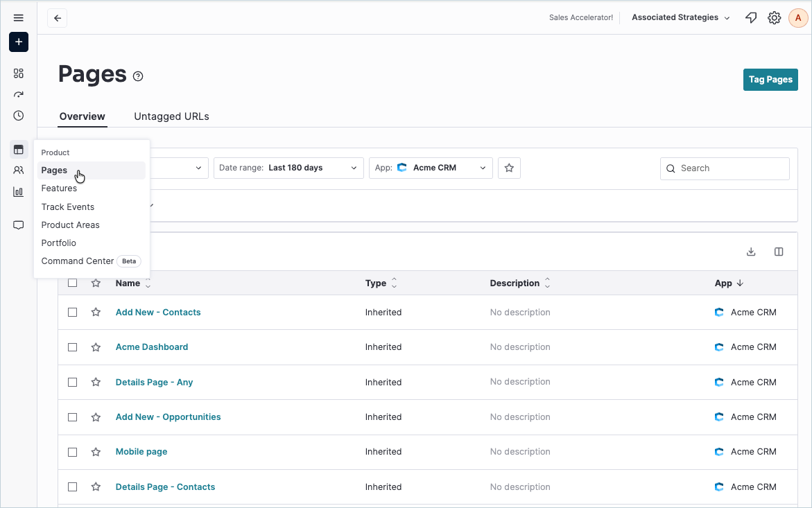Click No description in Add New - Contacts row
The image size is (812, 508).
(520, 313)
